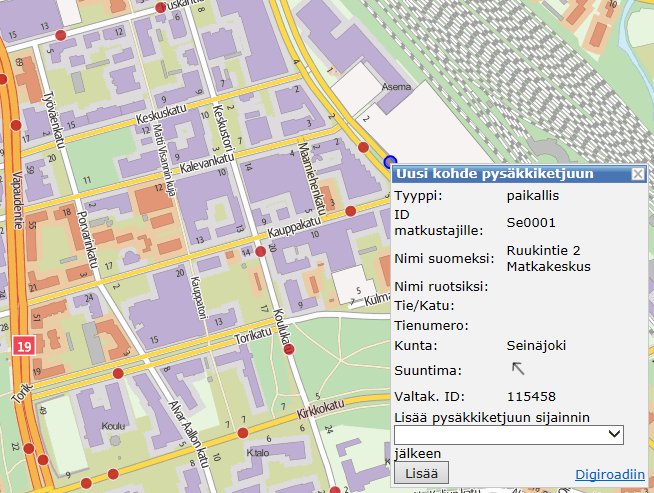Click the Suuntima direction arrow icon
The height and width of the screenshot is (493, 654).
click(x=518, y=368)
